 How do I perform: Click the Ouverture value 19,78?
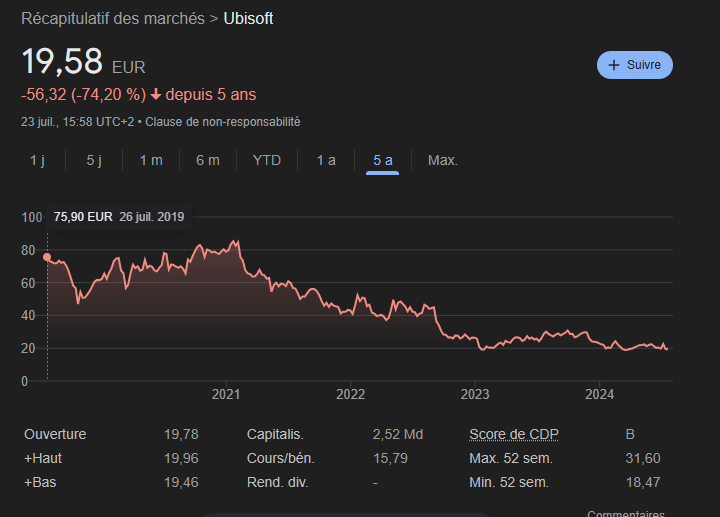point(181,434)
